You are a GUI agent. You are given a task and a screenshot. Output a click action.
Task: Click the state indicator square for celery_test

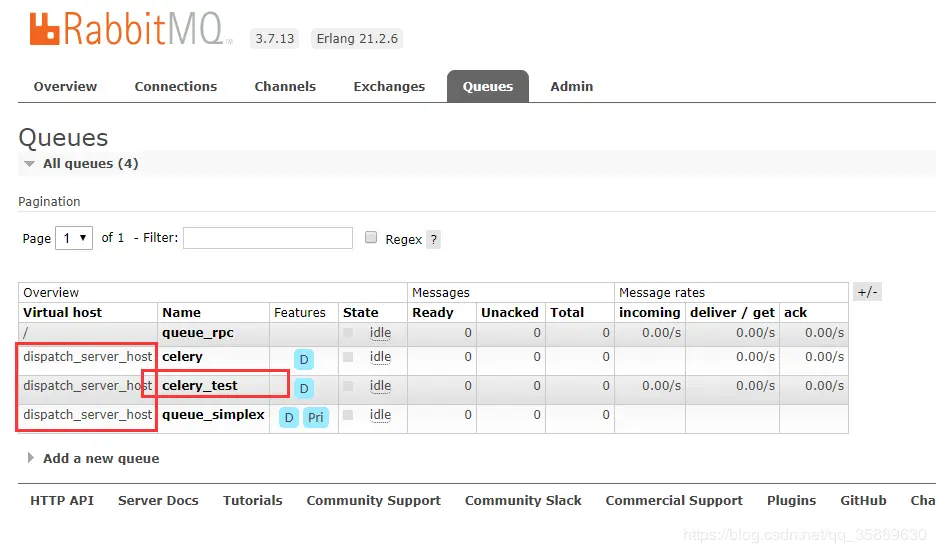click(x=348, y=386)
